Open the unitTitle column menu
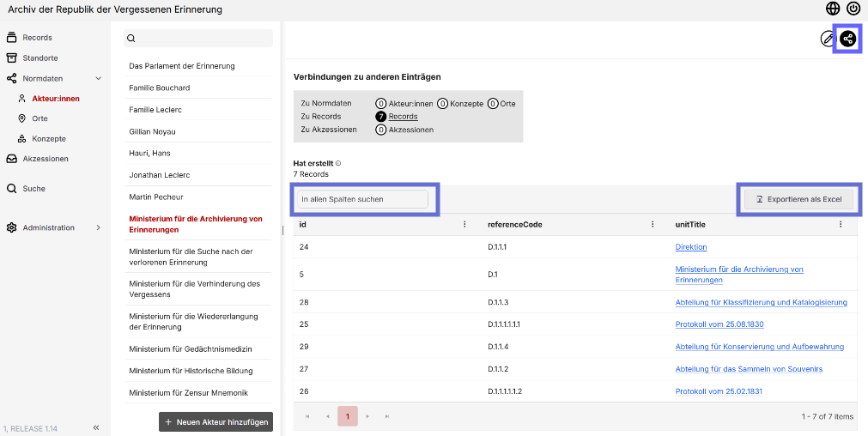 point(841,224)
